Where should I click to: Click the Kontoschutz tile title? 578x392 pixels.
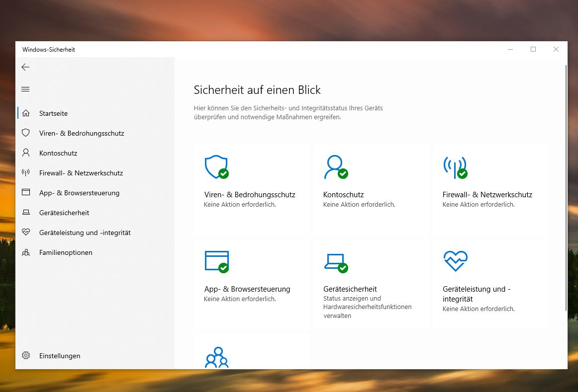(344, 195)
